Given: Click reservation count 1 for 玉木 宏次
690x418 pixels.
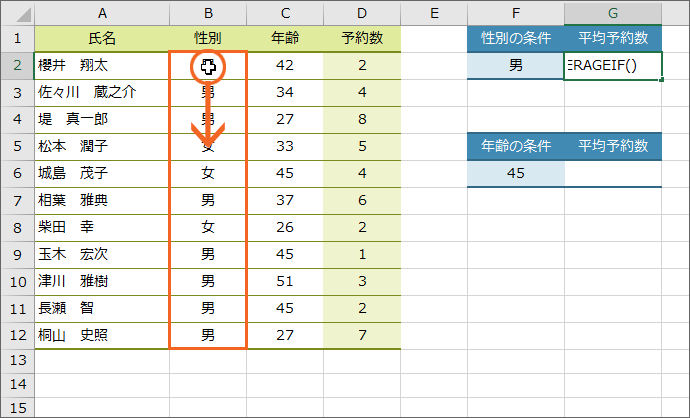Looking at the screenshot, I should [x=362, y=255].
